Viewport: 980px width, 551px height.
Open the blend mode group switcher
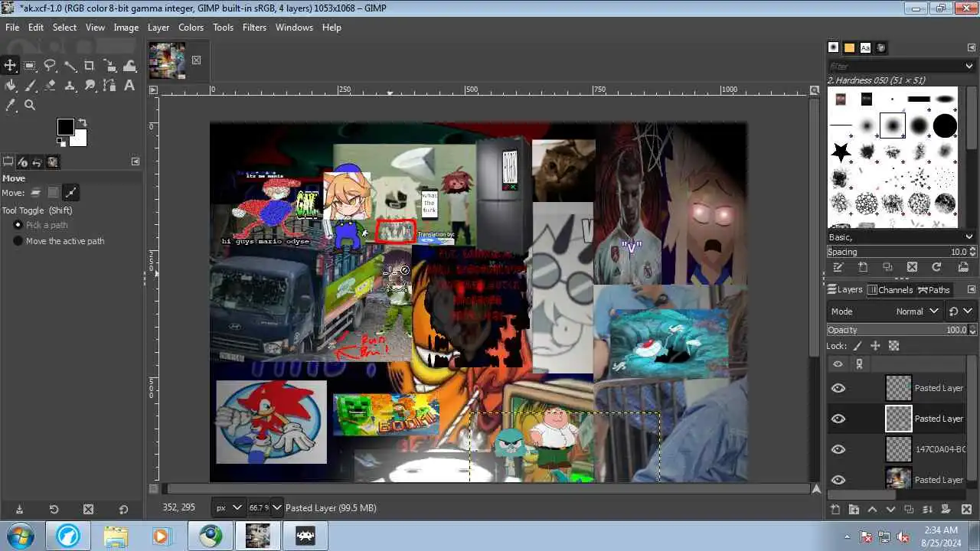[x=960, y=311]
